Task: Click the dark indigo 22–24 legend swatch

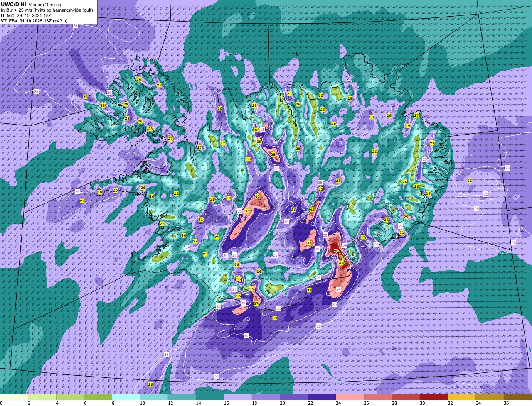Action: click(322, 397)
